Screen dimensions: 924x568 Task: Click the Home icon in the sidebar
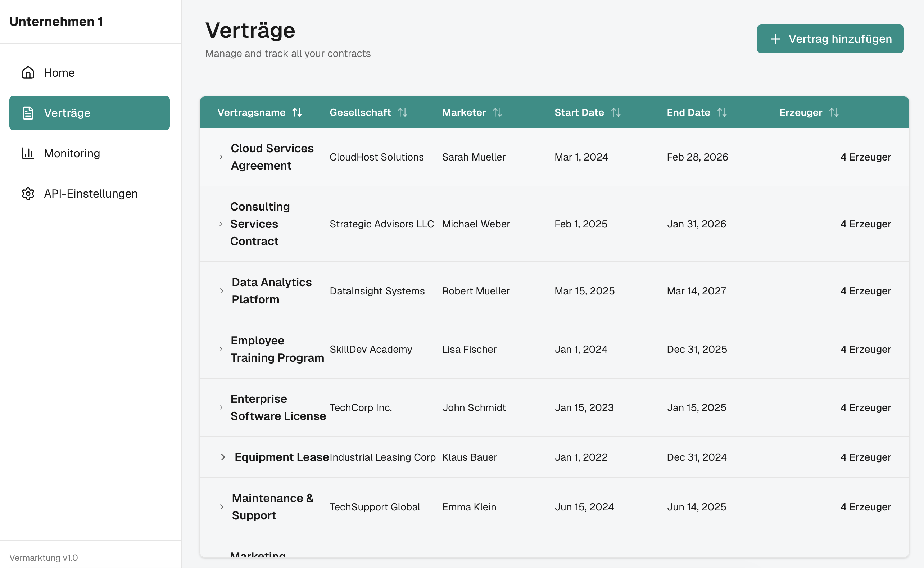pos(28,73)
